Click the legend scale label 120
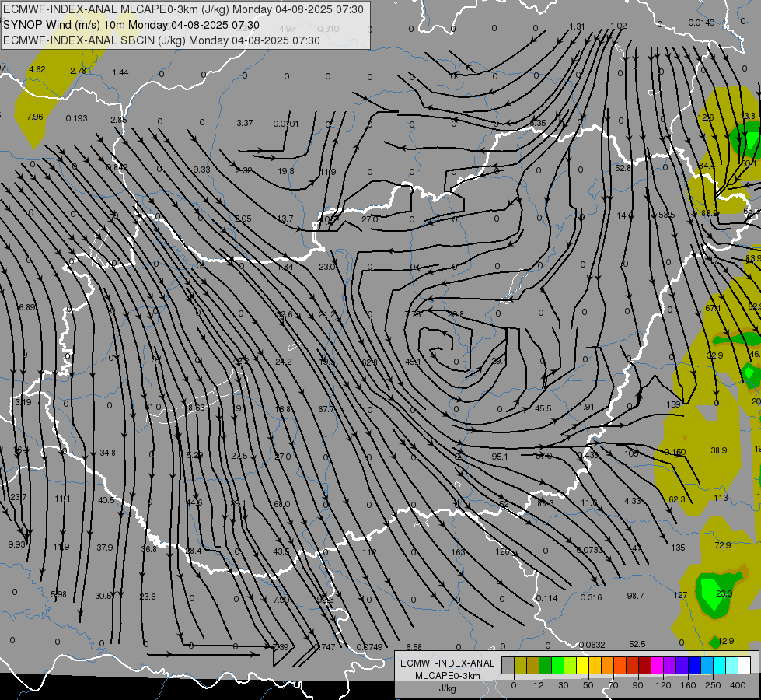This screenshot has width=761, height=700. click(663, 685)
